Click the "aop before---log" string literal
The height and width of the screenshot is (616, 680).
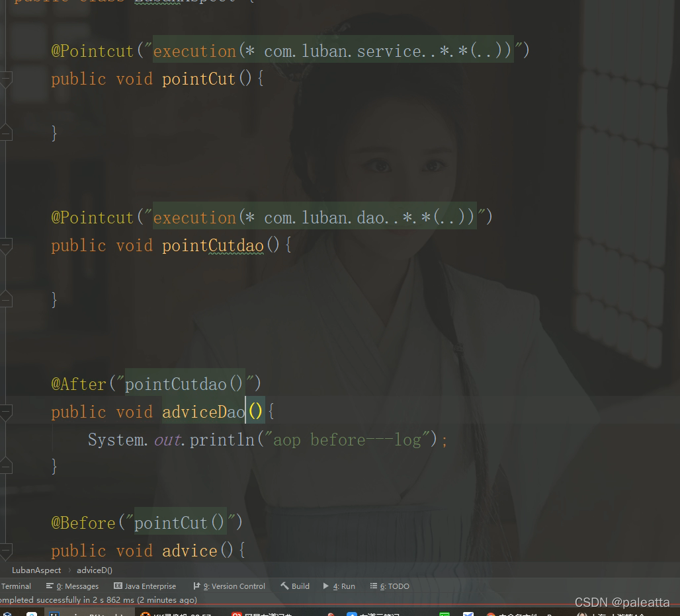(347, 440)
